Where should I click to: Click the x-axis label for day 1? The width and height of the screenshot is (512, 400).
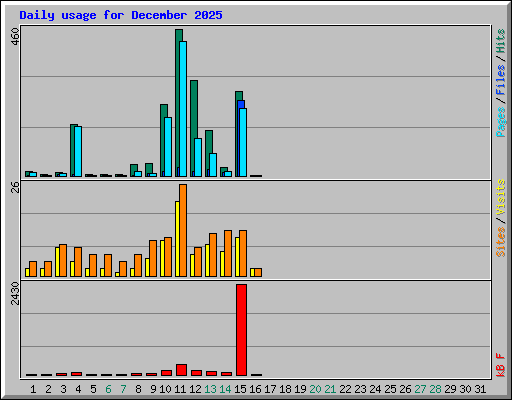(33, 389)
